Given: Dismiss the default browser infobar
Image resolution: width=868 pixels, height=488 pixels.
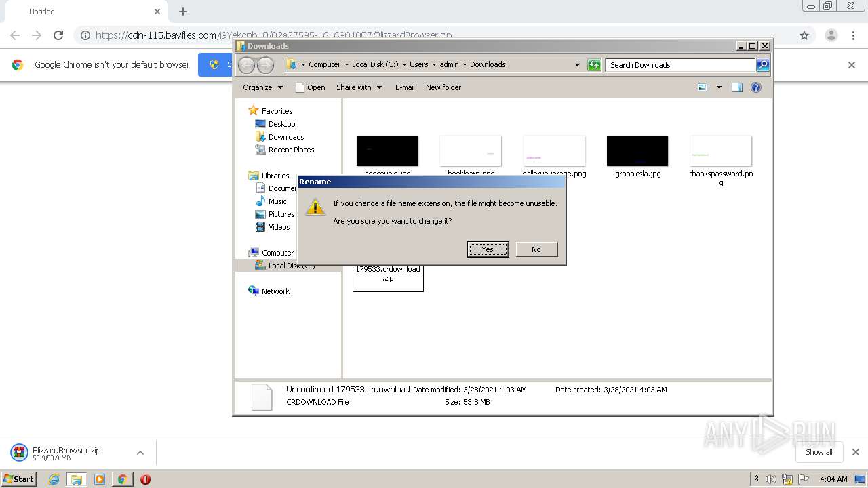Looking at the screenshot, I should click(x=852, y=65).
